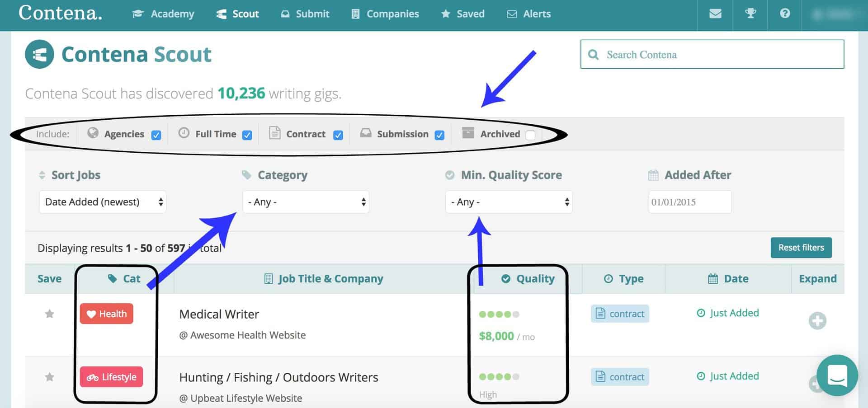Click the Contena Scout round logo icon

coord(39,54)
